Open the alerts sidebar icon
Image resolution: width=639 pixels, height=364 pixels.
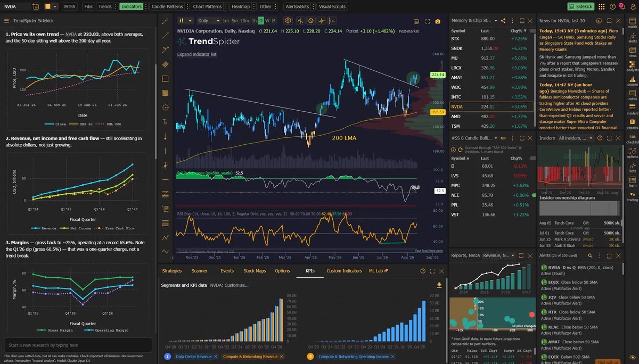coord(632,36)
